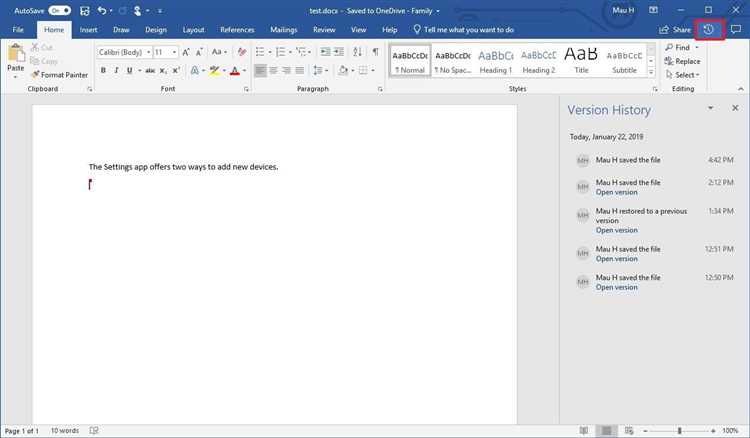Screen dimensions: 750x438
Task: Open the font color dropdown arrow
Action: coord(244,71)
